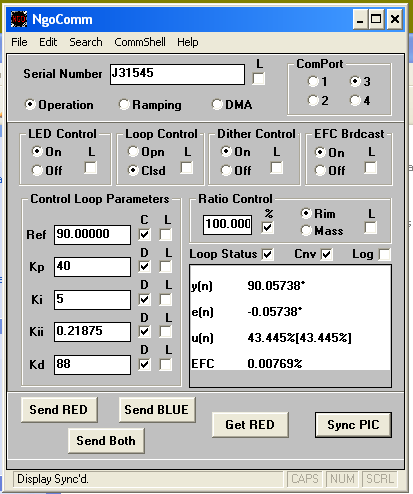Click the NgoComm title bar app icon
The image size is (413, 494).
[x=19, y=19]
